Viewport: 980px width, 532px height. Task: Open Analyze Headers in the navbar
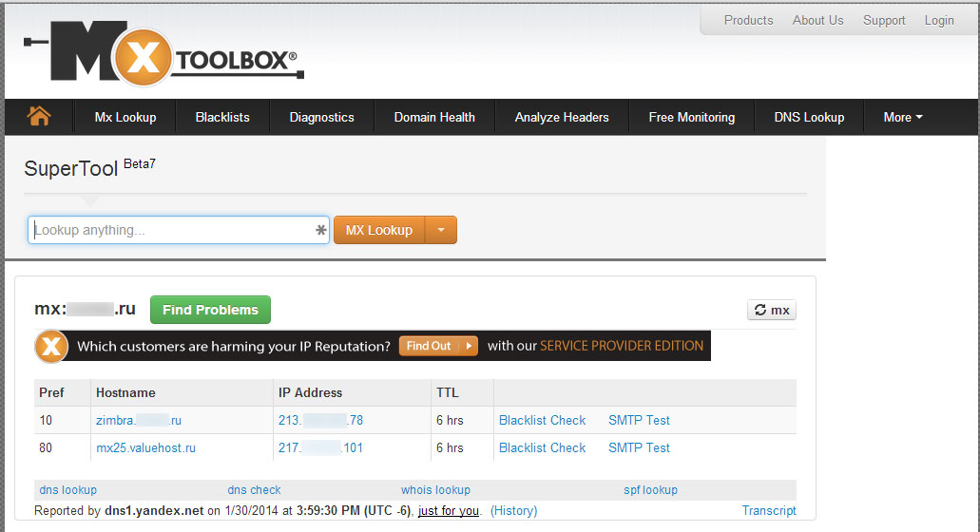point(562,118)
